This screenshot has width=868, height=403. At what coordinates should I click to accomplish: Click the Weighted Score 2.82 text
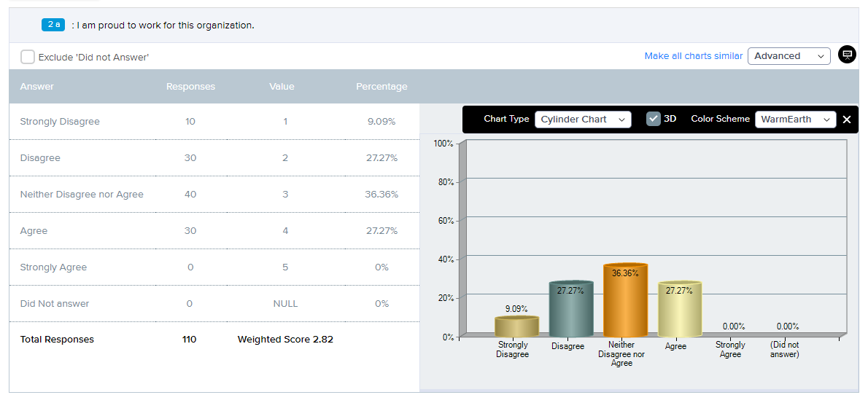pyautogui.click(x=285, y=340)
